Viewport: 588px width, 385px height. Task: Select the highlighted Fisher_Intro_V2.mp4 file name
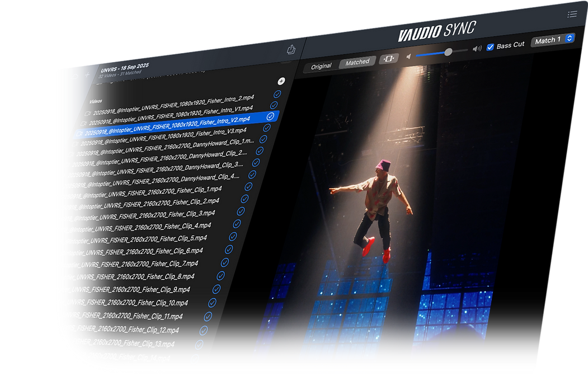tap(167, 126)
